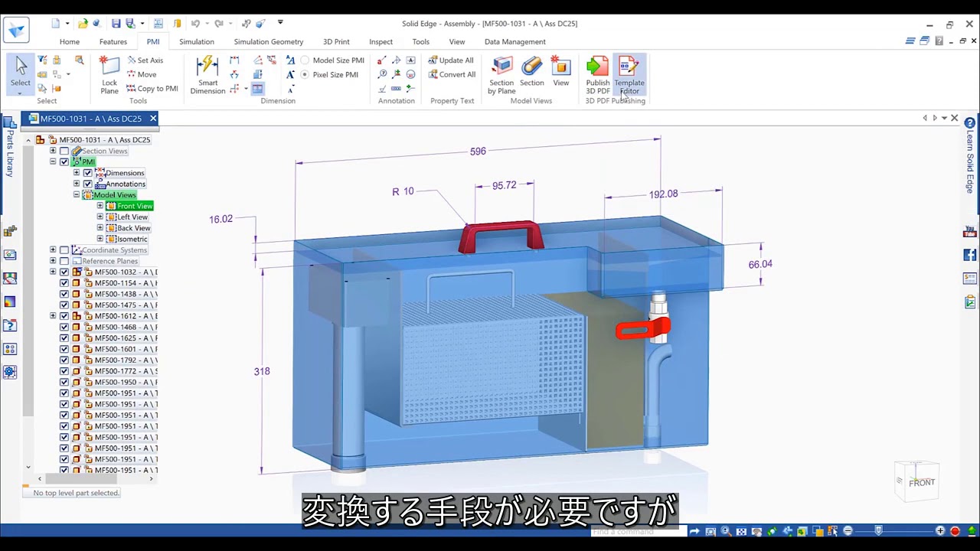Click Convert All property text
980x551 pixels.
452,74
